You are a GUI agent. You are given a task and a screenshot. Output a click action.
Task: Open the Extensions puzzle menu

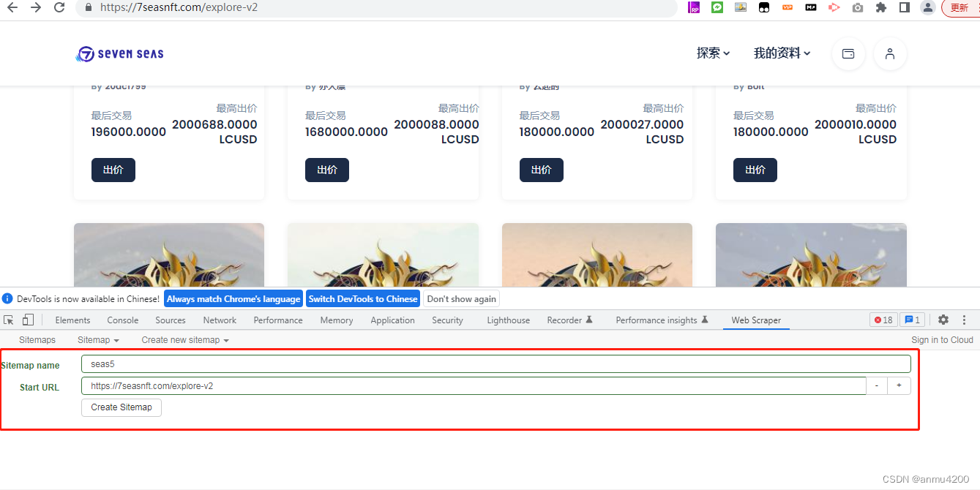coord(881,7)
